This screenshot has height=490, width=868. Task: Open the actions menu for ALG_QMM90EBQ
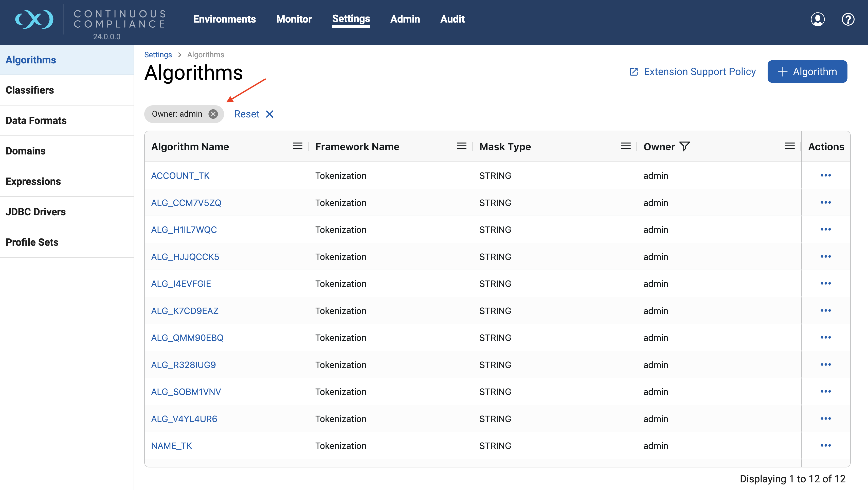click(826, 337)
